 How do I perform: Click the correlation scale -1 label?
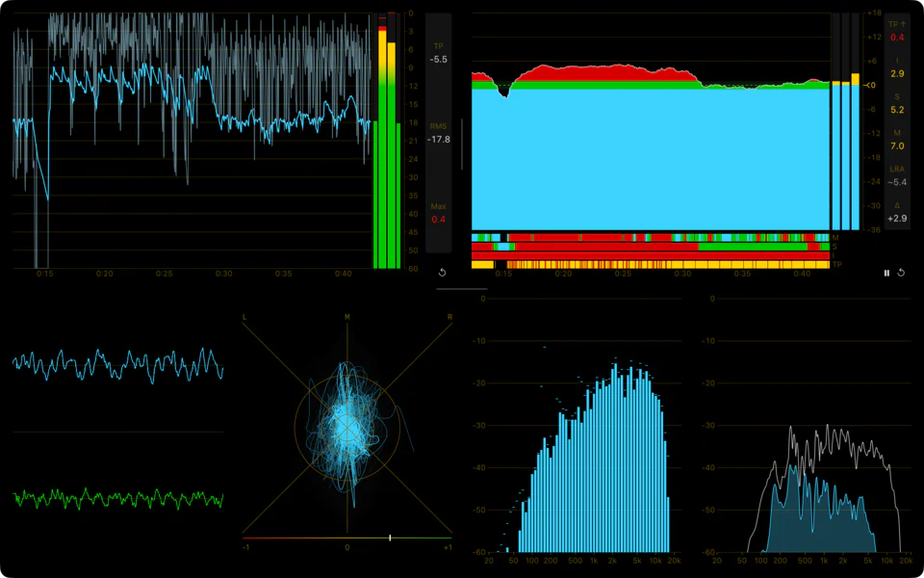point(245,547)
